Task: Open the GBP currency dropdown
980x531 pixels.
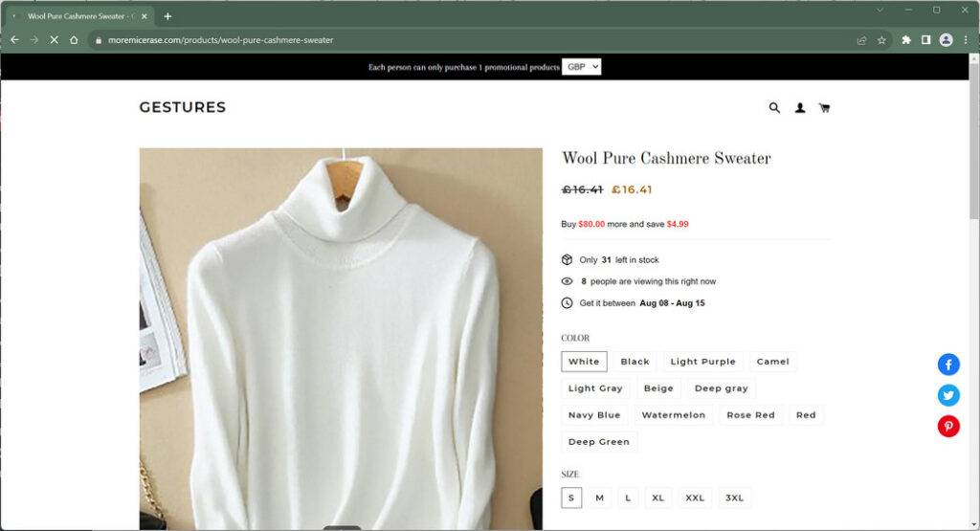Action: [582, 67]
